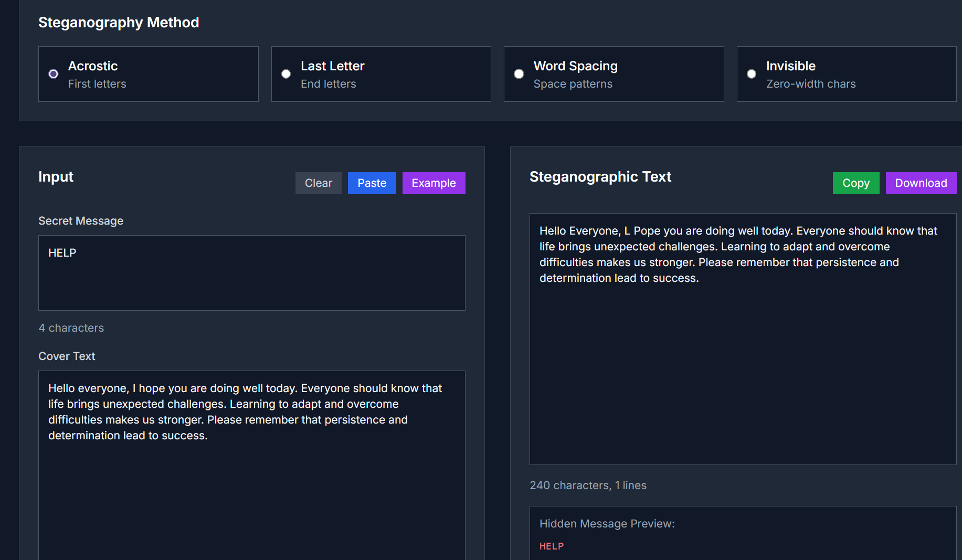Screen dimensions: 962x560
Task: Click the Input panel heading
Action: click(x=56, y=177)
